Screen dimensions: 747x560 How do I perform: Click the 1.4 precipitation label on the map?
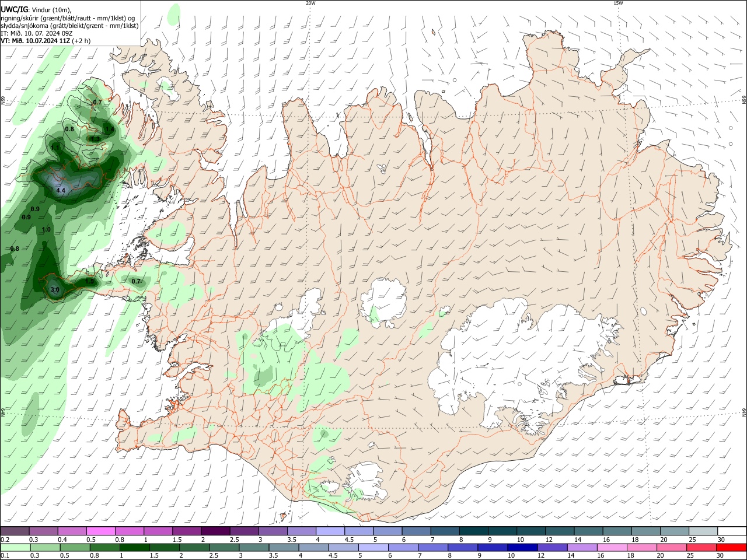109,129
